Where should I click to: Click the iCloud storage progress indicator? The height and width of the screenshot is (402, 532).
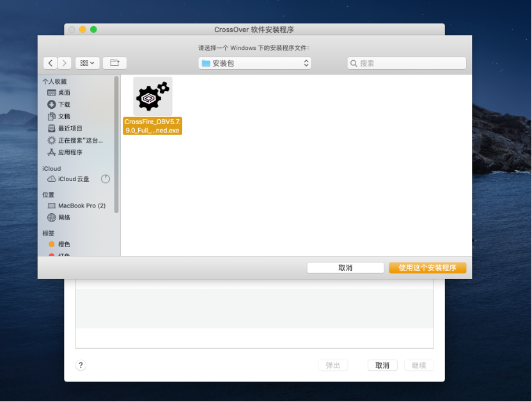click(106, 179)
